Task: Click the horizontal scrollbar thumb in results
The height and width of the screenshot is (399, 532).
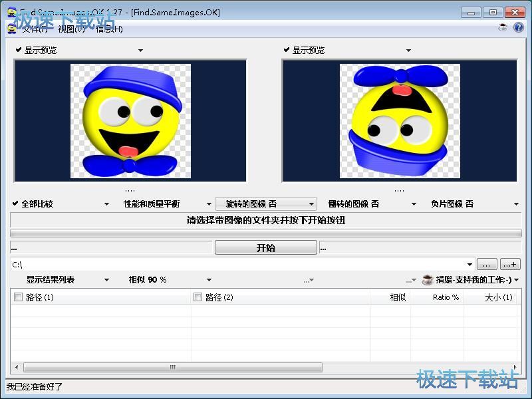Action: point(173,367)
